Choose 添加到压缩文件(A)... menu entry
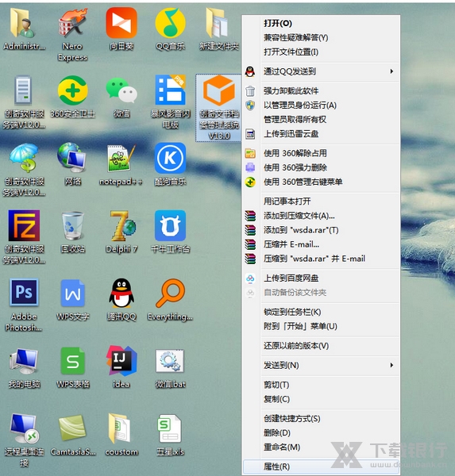Screen dimensions: 455x476 (x=321, y=216)
